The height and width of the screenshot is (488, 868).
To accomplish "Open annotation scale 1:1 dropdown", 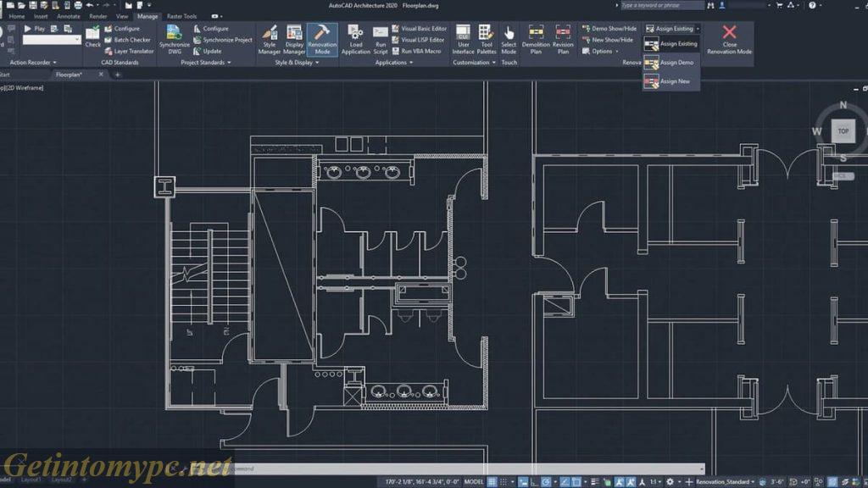I will 655,482.
